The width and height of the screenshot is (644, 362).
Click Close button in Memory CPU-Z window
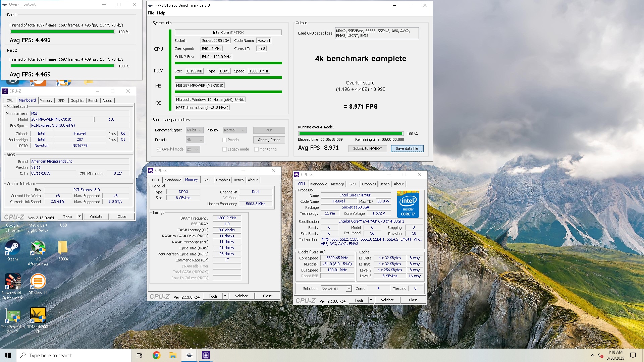[267, 296]
